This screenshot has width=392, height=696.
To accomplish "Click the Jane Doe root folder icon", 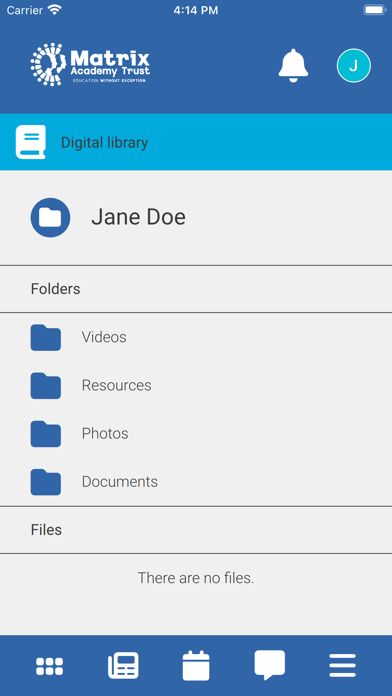I will pos(50,218).
